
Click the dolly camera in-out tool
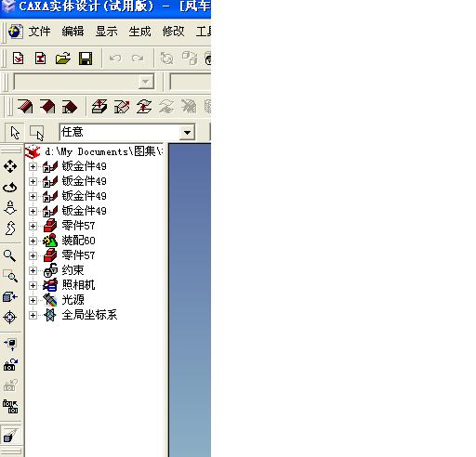tap(10, 208)
